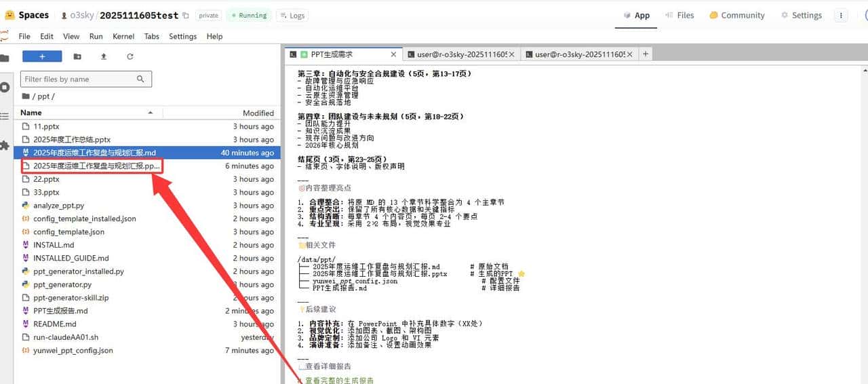Click the terminal scrollbar up arrow

[x=864, y=69]
